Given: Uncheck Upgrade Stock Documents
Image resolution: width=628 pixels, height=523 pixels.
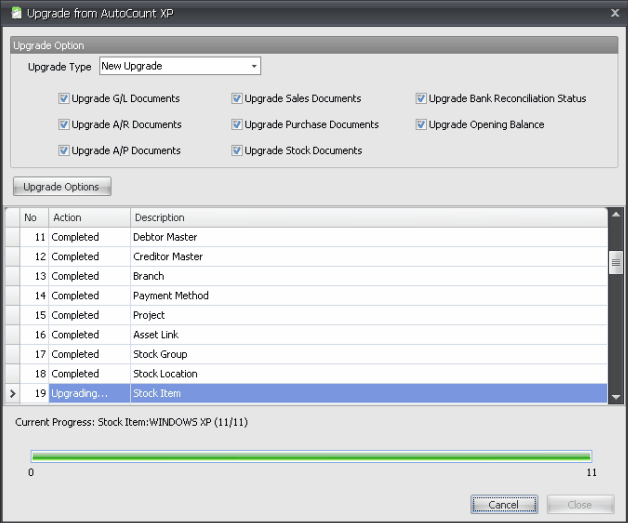Looking at the screenshot, I should [x=237, y=151].
